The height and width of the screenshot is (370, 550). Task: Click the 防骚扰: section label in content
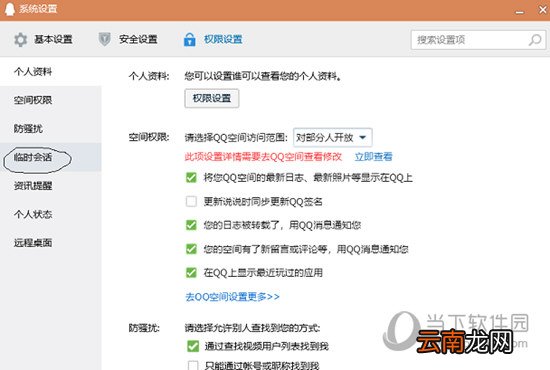coord(144,328)
